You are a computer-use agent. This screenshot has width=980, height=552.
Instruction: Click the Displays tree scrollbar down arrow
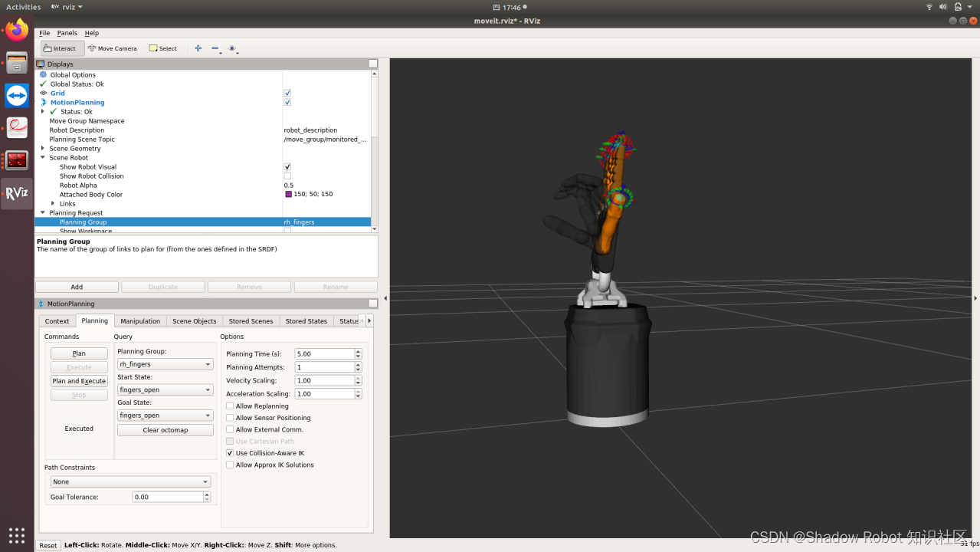(x=374, y=228)
